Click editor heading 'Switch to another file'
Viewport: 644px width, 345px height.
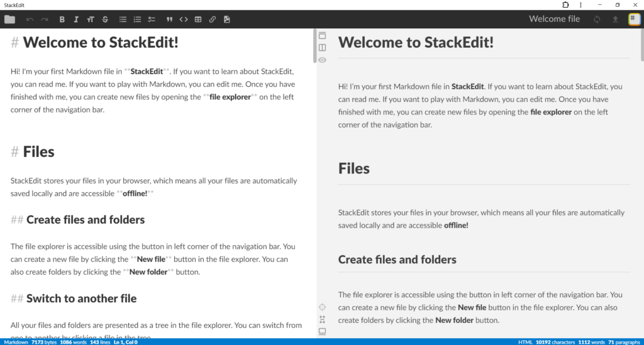81,298
